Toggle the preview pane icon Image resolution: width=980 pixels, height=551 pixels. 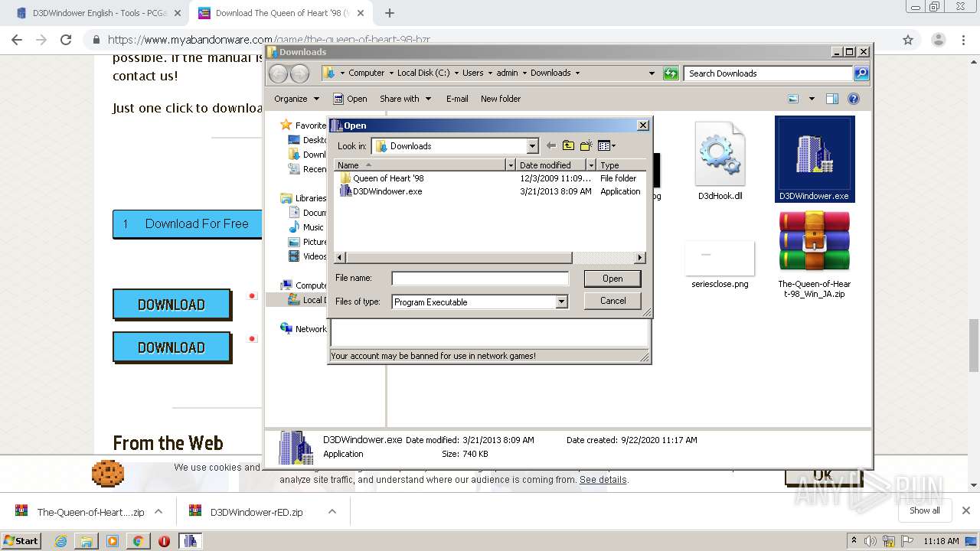tap(832, 99)
